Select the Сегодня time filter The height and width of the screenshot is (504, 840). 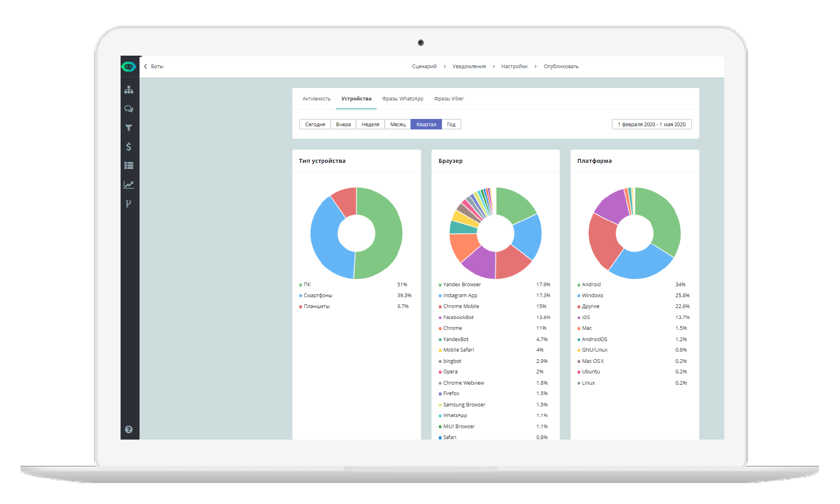315,124
